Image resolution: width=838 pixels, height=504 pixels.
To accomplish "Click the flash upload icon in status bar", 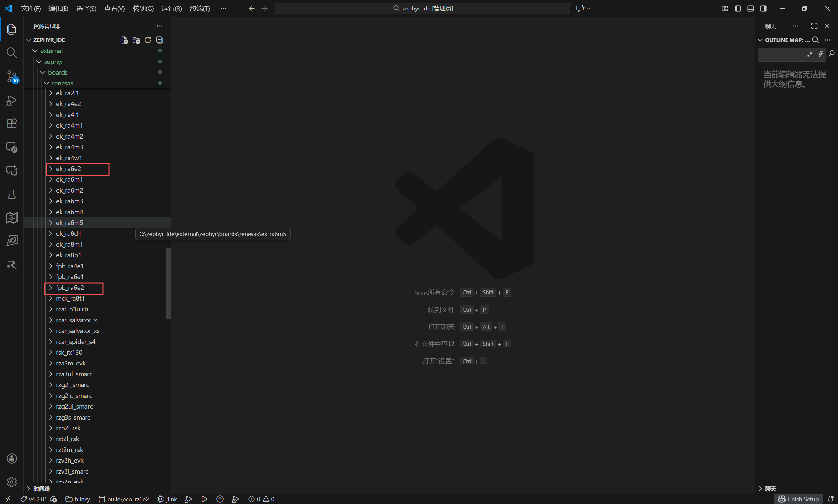I will [220, 499].
